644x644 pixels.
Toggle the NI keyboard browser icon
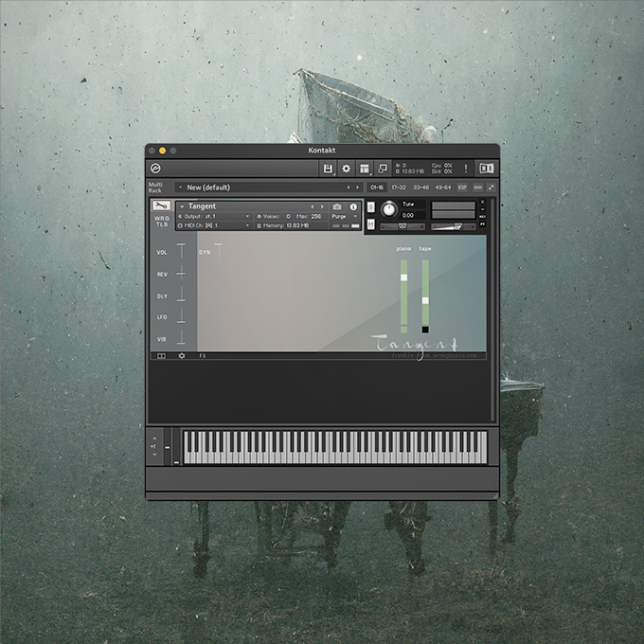coord(487,169)
